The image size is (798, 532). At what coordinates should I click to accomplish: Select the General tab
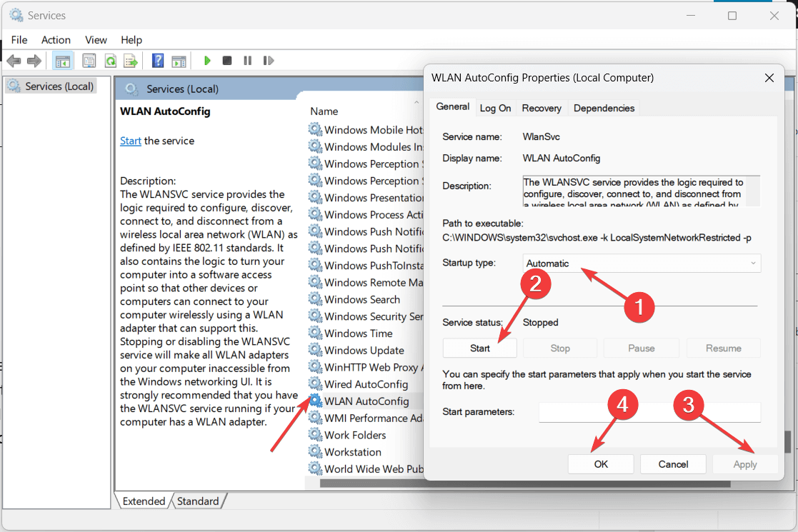(452, 107)
